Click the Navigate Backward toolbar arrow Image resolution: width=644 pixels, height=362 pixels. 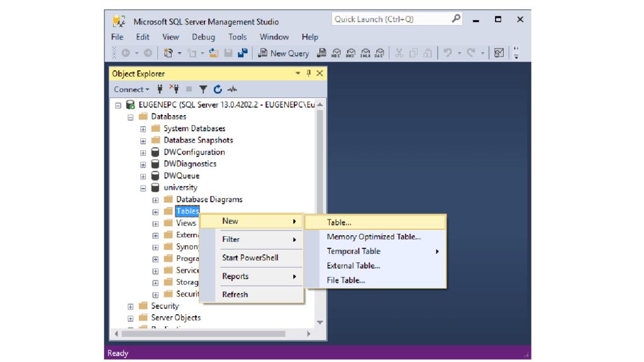click(126, 53)
